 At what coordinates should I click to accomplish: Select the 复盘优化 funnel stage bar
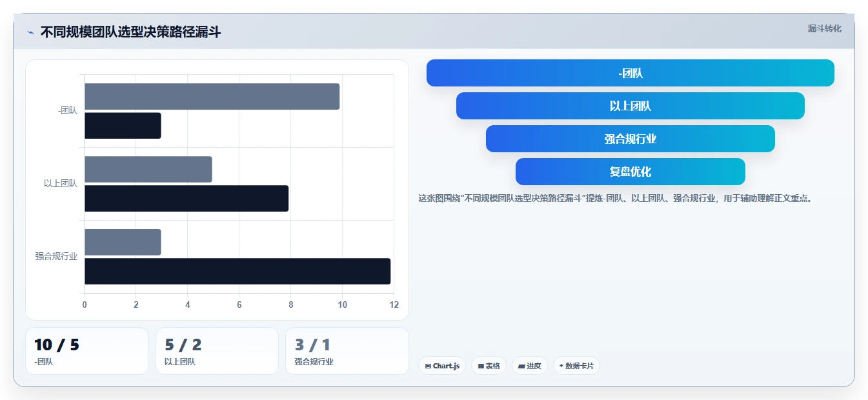click(630, 172)
